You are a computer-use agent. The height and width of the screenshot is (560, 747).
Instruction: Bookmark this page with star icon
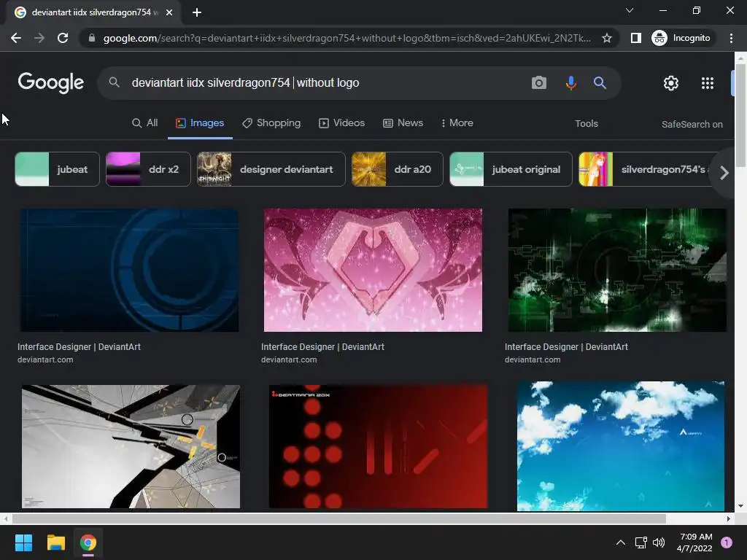pyautogui.click(x=606, y=38)
